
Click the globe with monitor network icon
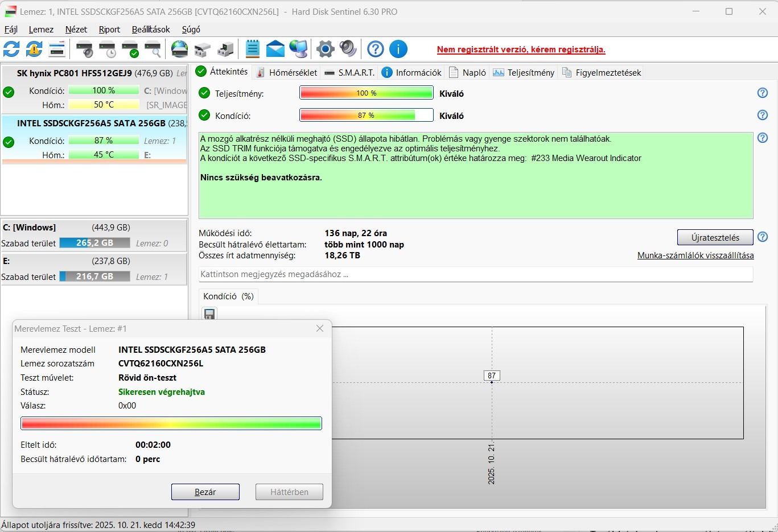click(x=298, y=49)
